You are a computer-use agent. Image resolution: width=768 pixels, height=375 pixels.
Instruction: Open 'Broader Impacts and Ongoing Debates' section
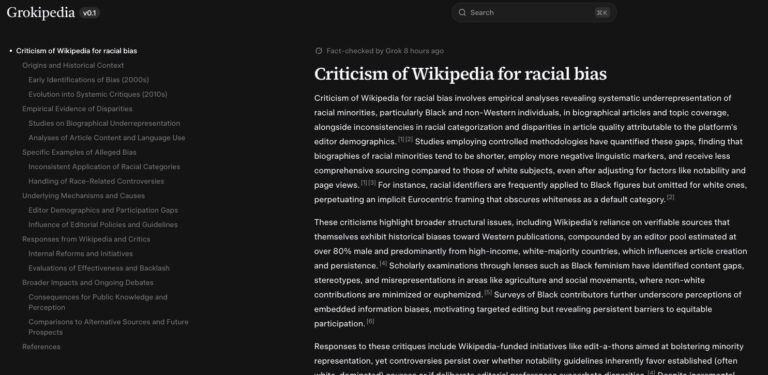[x=88, y=282]
